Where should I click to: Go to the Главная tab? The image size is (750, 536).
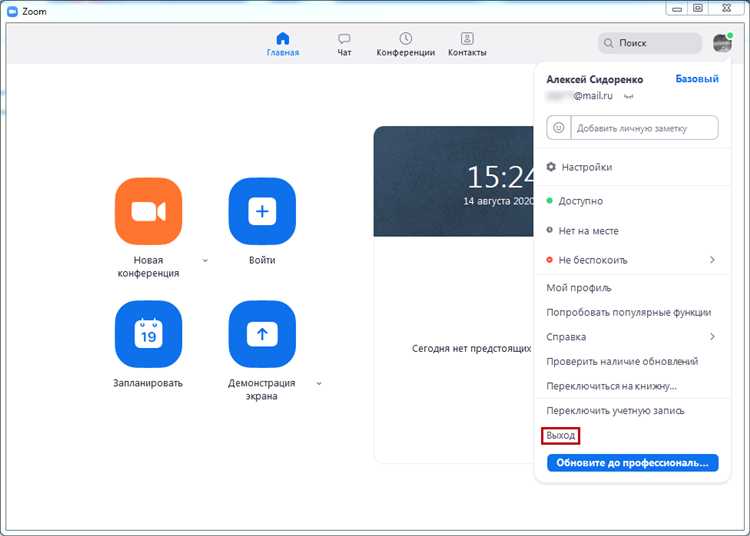tap(283, 44)
